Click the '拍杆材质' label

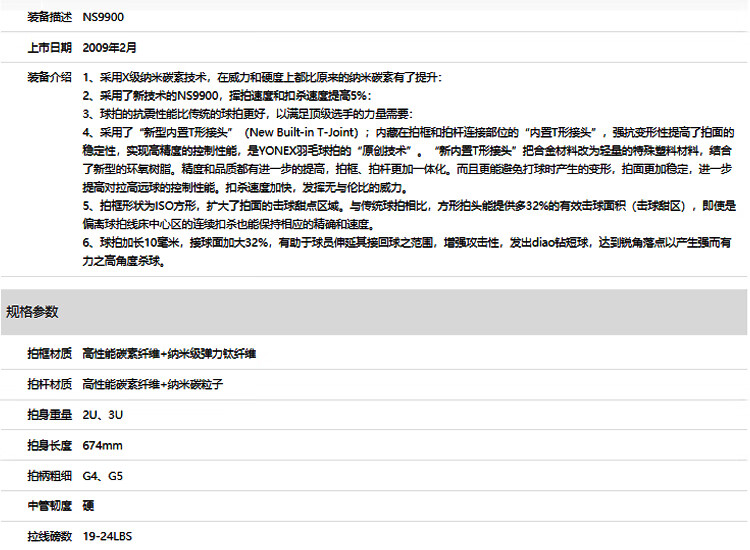click(49, 384)
